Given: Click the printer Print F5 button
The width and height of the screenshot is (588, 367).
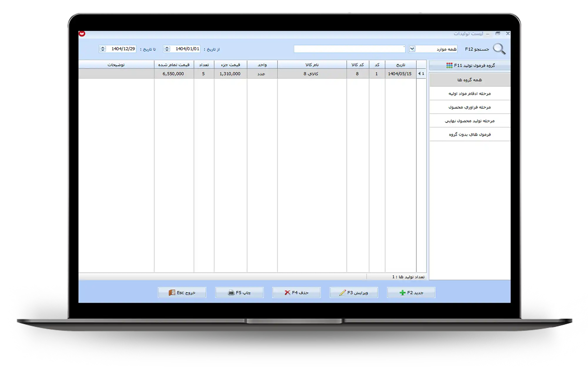Looking at the screenshot, I should tap(239, 293).
